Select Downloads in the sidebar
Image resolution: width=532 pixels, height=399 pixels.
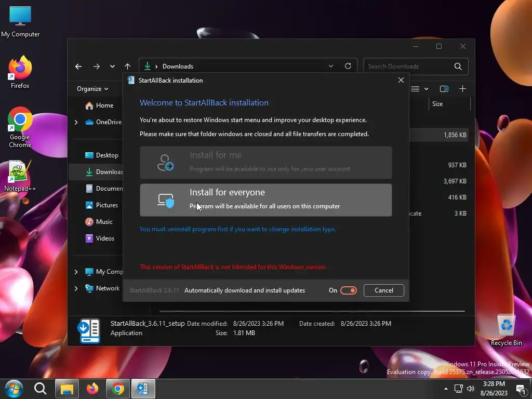pos(104,172)
